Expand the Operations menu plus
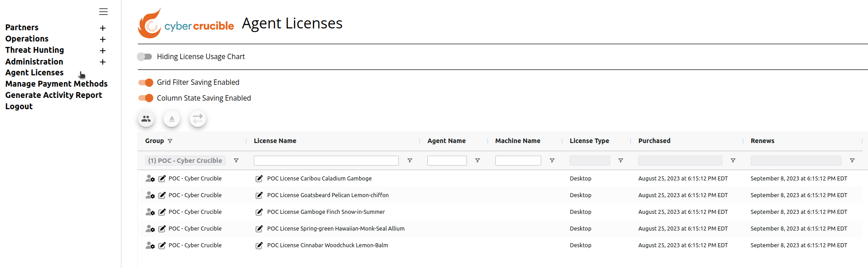The height and width of the screenshot is (268, 868). [103, 39]
